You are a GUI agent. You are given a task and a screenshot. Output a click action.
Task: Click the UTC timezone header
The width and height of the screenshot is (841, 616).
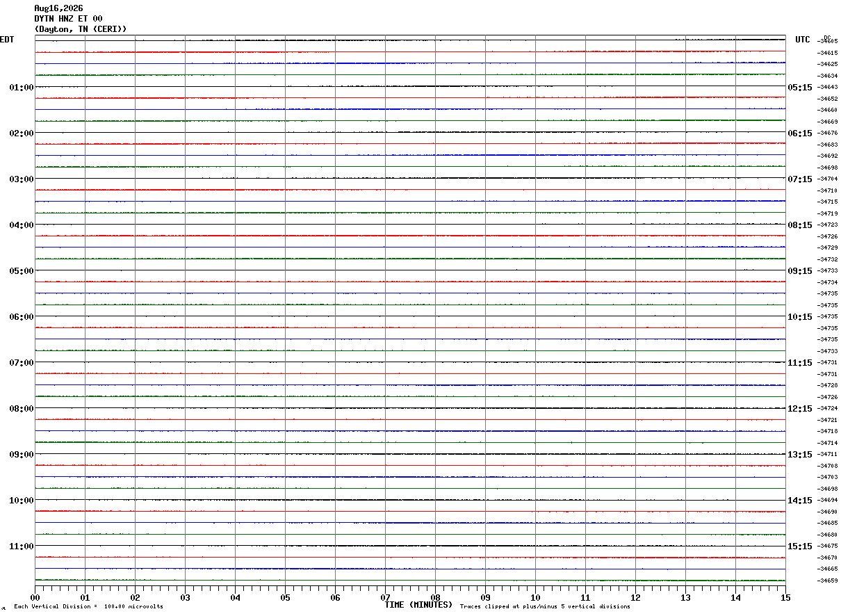pyautogui.click(x=803, y=40)
